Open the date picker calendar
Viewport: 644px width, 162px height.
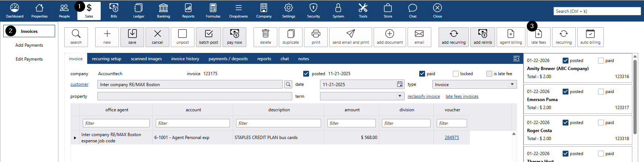pos(400,84)
